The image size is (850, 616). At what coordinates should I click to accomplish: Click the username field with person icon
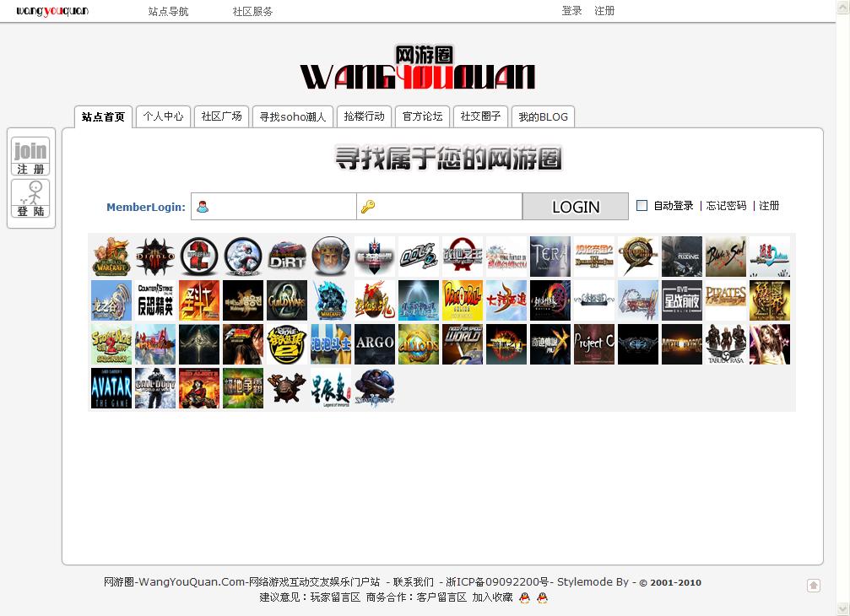(273, 207)
